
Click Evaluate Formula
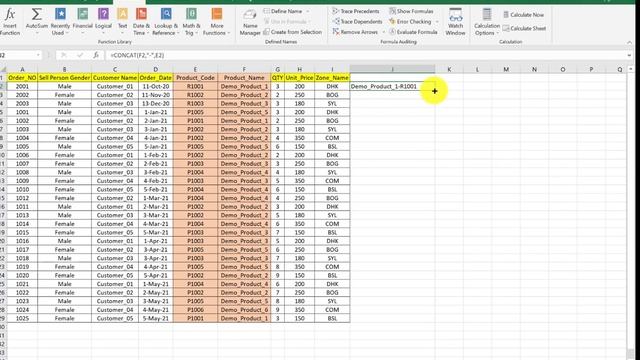click(413, 32)
